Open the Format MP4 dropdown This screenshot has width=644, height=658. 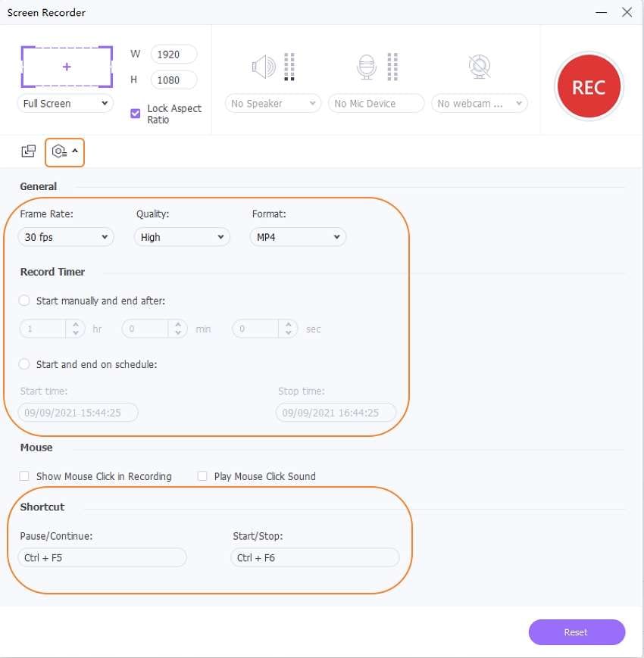298,237
